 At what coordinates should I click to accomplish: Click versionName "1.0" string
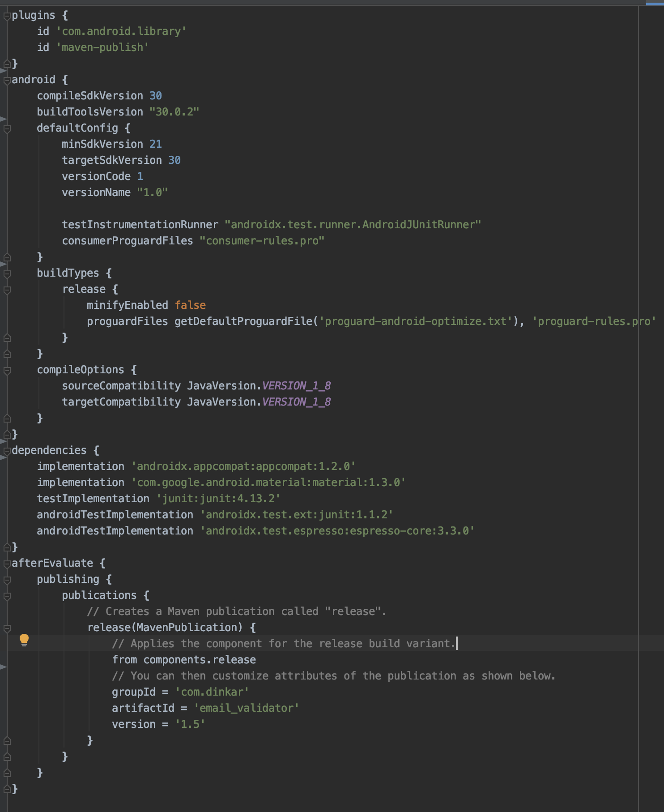[x=152, y=192]
